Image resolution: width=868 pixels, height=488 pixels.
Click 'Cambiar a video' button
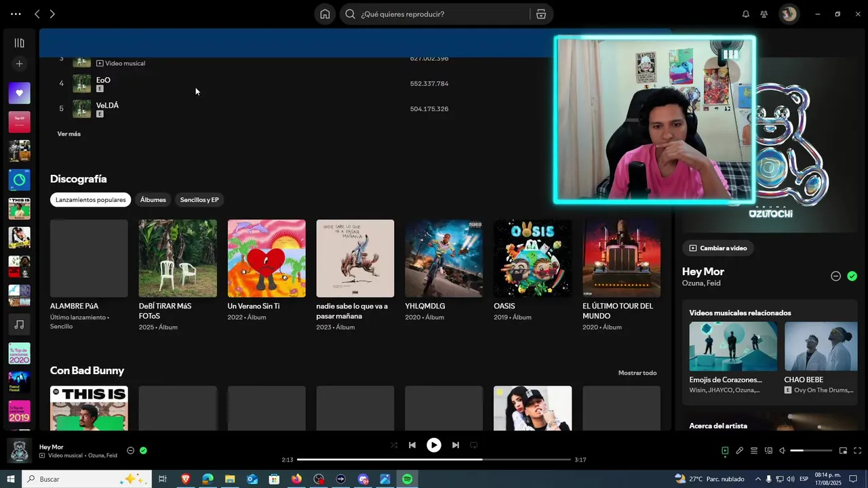(x=717, y=248)
